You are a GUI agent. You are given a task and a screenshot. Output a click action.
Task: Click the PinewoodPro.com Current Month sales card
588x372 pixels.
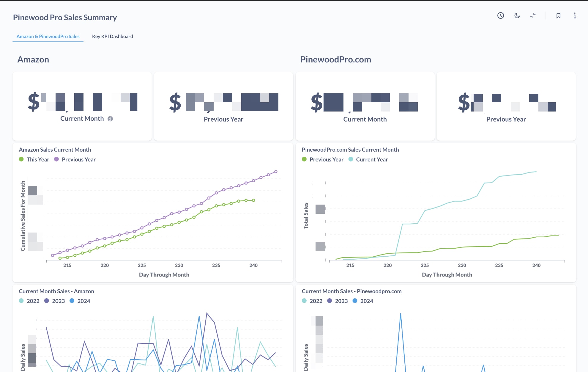[x=365, y=106]
